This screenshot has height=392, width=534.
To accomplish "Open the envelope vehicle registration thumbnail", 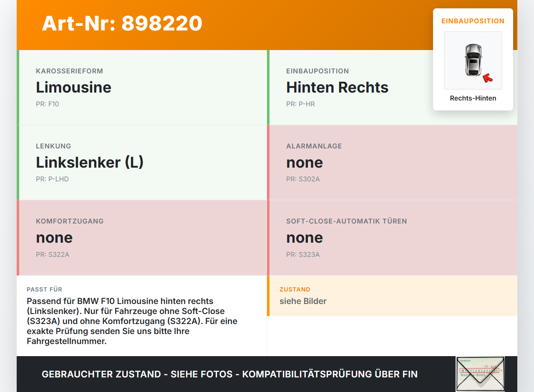I will (480, 374).
